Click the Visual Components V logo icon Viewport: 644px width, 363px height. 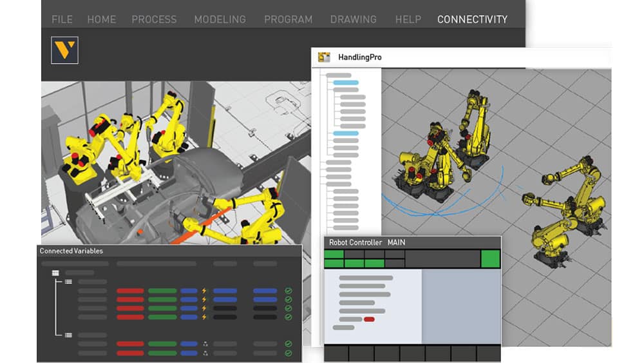(64, 50)
